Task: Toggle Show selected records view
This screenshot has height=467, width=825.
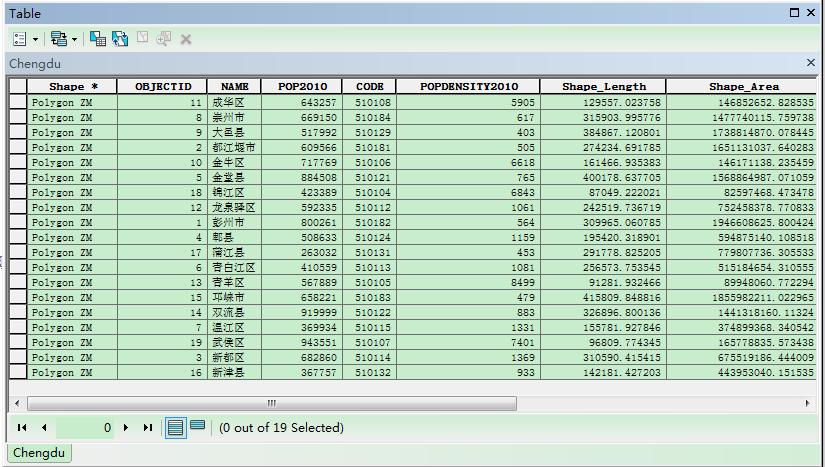Action: (197, 425)
